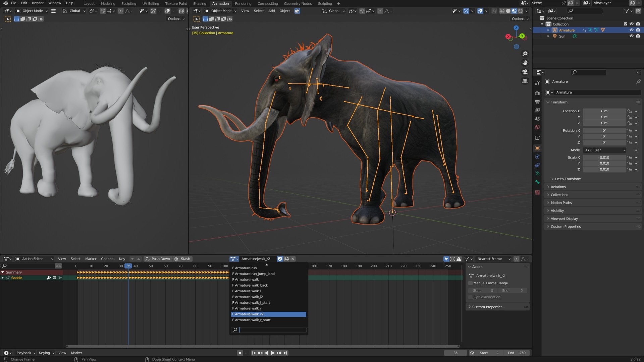This screenshot has width=644, height=362.
Task: Jump to the end frame
Action: pyautogui.click(x=285, y=353)
